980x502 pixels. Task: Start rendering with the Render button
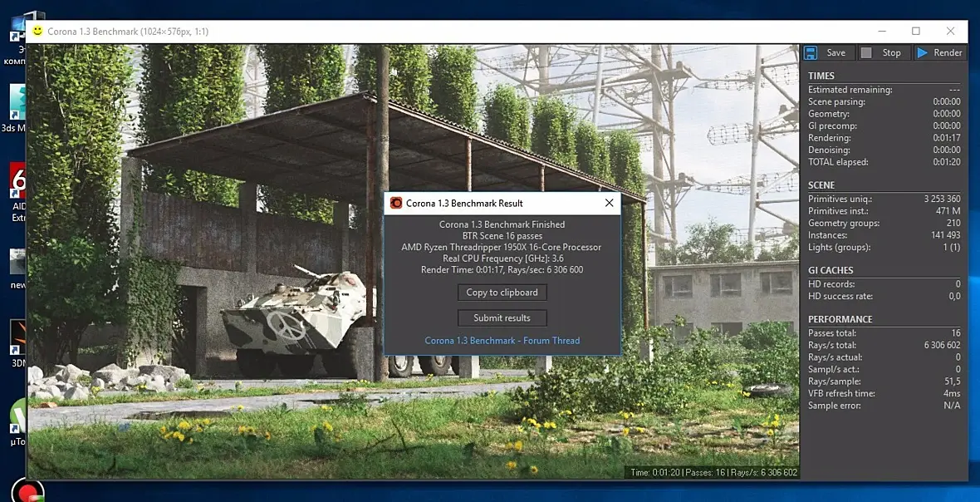click(x=940, y=52)
